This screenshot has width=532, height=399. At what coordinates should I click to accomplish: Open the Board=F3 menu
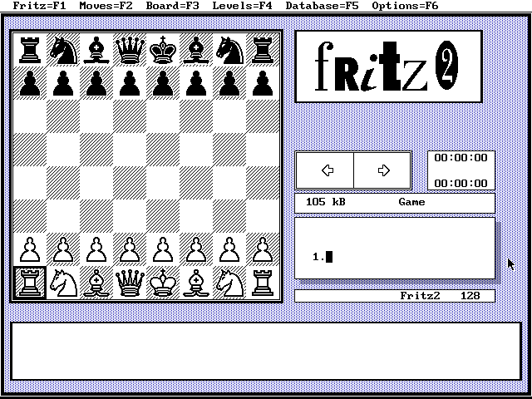tap(172, 6)
